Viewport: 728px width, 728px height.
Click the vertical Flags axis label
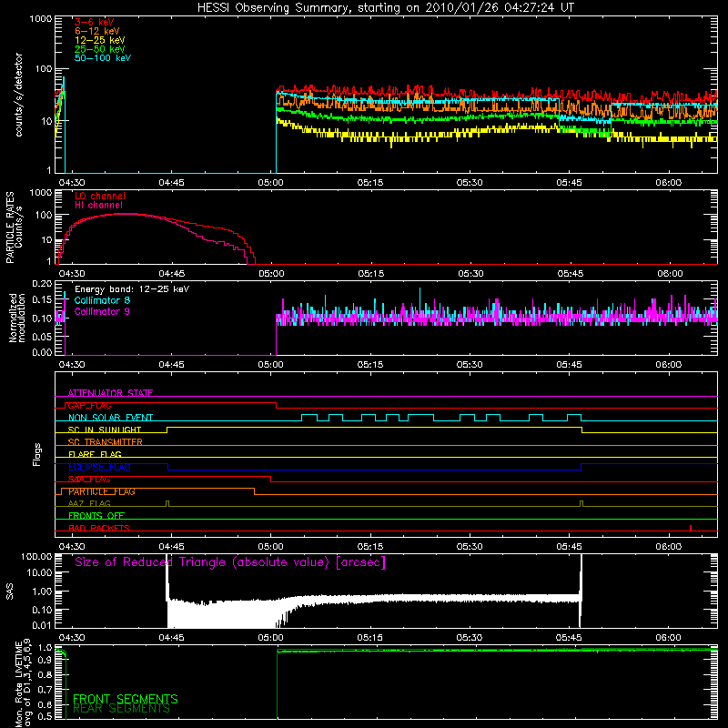click(x=37, y=454)
